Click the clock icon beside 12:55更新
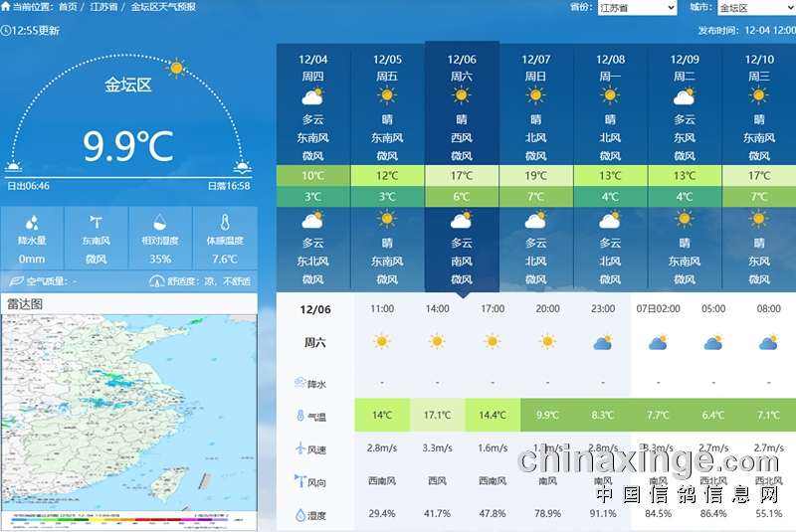The image size is (796, 532). click(x=6, y=30)
